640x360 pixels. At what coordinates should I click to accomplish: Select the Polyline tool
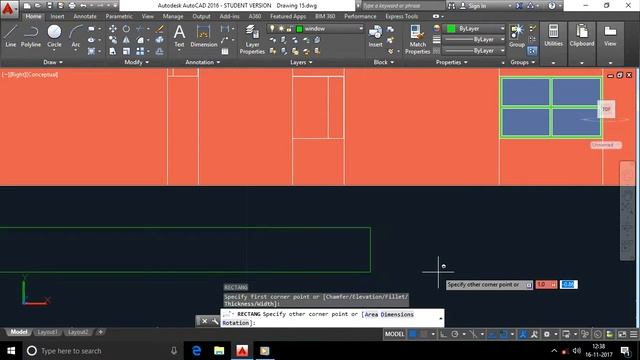[x=31, y=36]
